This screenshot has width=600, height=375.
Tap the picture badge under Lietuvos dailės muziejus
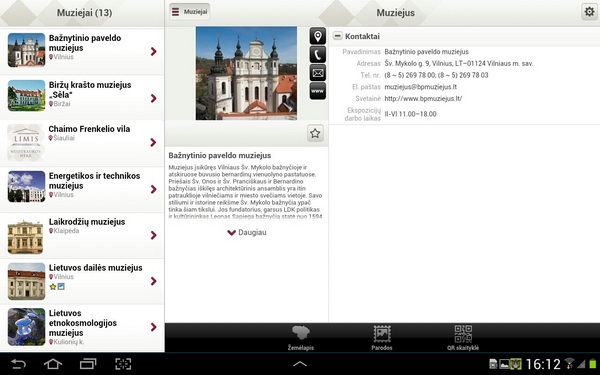point(61,286)
